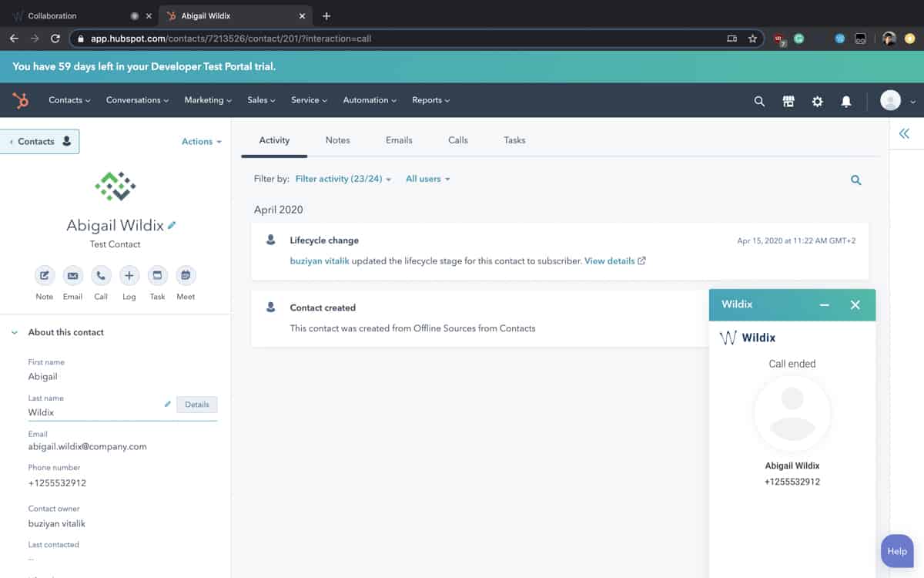Schedule a meeting with the Meet icon
Screen dimensions: 924x578
[186, 276]
